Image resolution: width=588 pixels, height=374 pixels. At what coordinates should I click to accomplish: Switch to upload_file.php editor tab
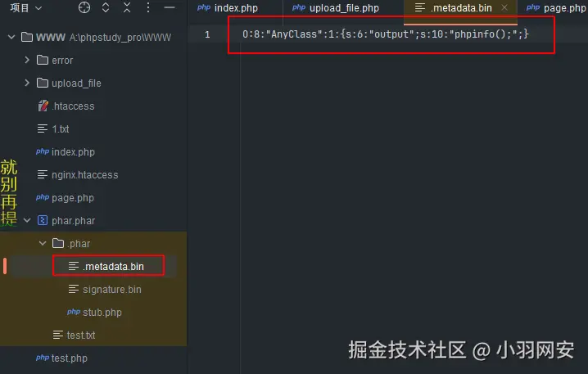tap(336, 8)
